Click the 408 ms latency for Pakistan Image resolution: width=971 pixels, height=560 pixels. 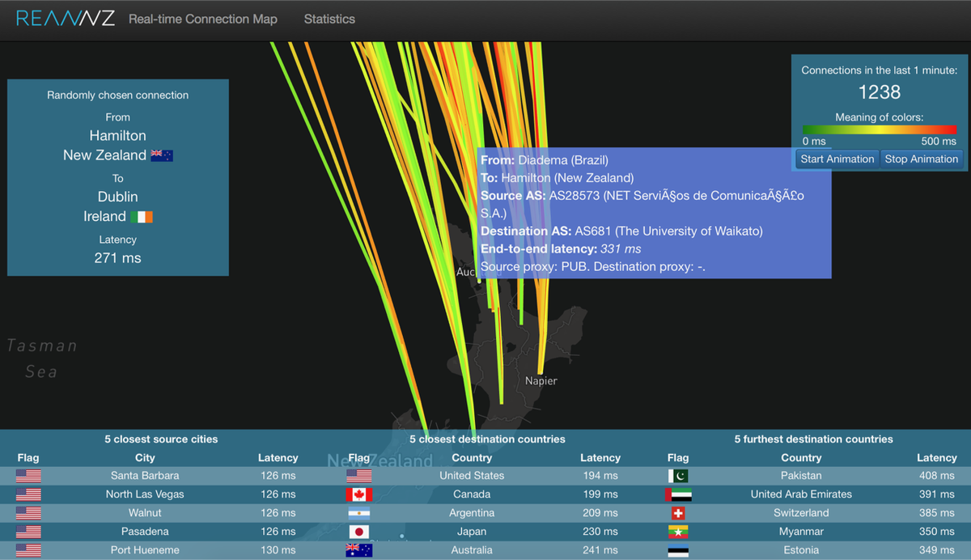tap(936, 476)
